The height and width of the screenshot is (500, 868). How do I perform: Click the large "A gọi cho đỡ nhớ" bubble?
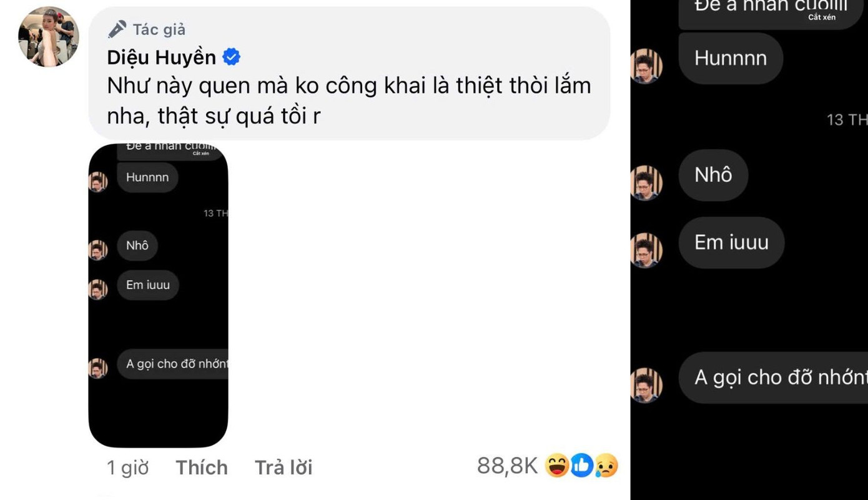coord(773,377)
